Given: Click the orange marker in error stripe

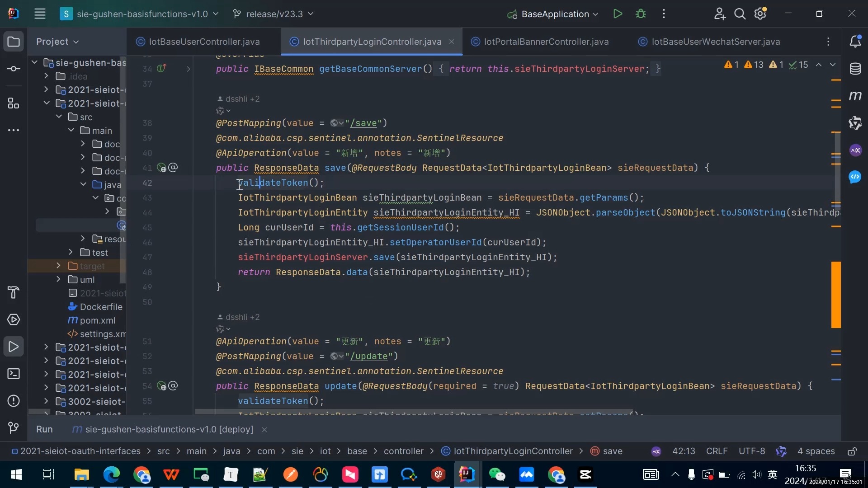Looking at the screenshot, I should pyautogui.click(x=836, y=295).
